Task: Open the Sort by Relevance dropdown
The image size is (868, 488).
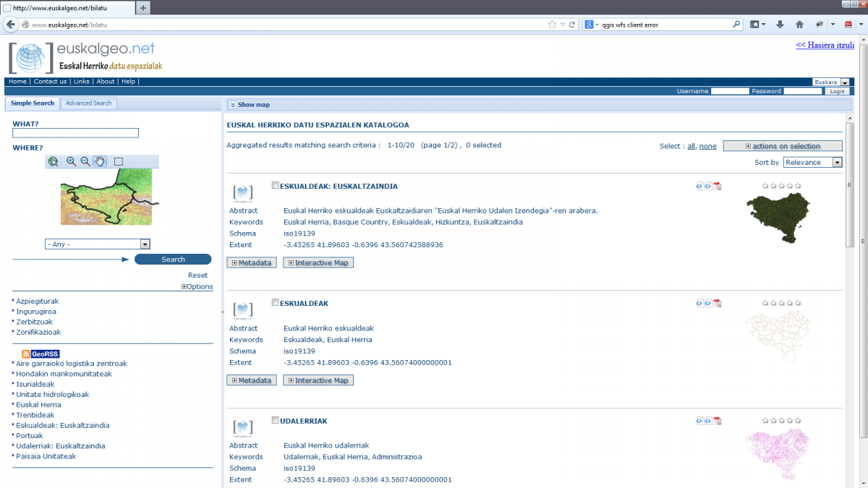Action: 812,163
